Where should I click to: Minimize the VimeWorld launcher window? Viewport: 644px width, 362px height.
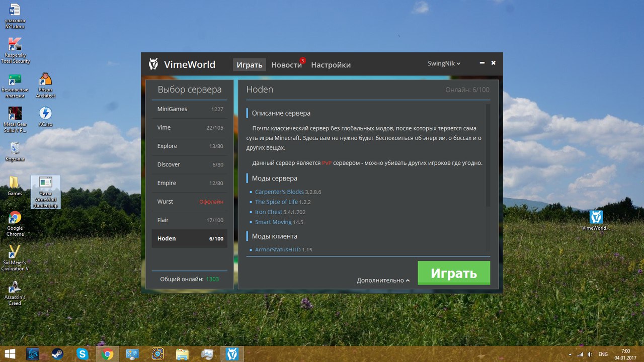coord(482,63)
